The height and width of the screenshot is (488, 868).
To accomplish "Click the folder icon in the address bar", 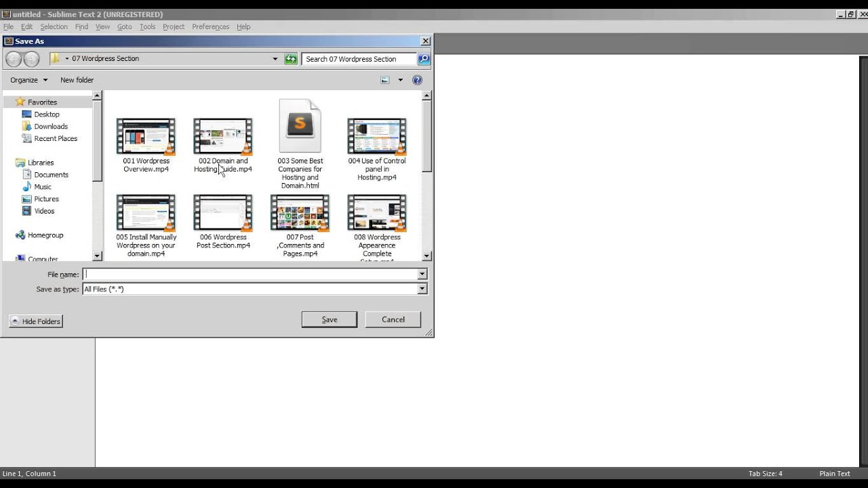I will (x=56, y=58).
